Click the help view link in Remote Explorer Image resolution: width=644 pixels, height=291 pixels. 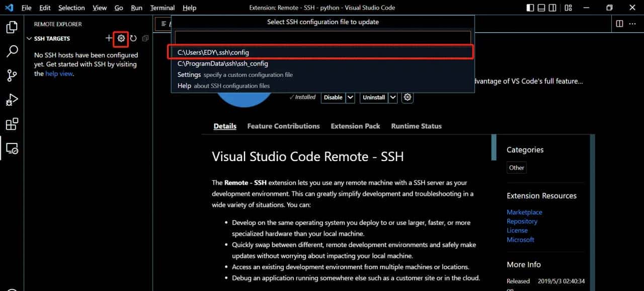coord(59,74)
